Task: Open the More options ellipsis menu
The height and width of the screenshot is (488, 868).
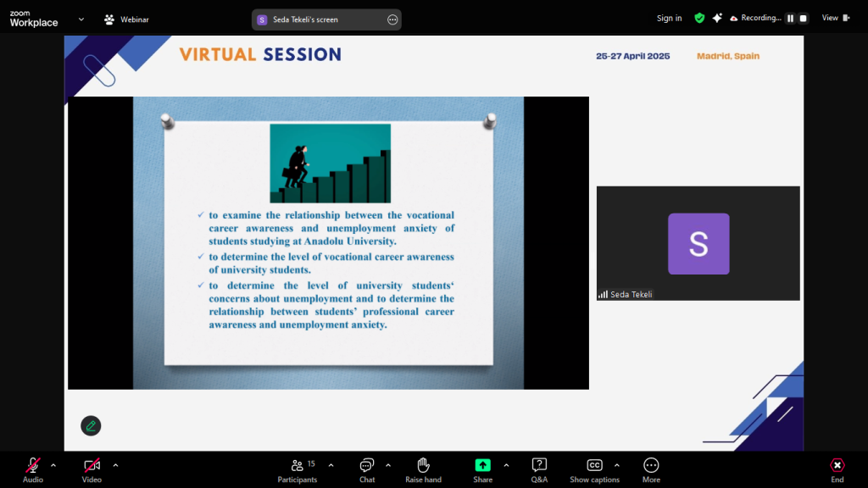Action: click(x=651, y=465)
